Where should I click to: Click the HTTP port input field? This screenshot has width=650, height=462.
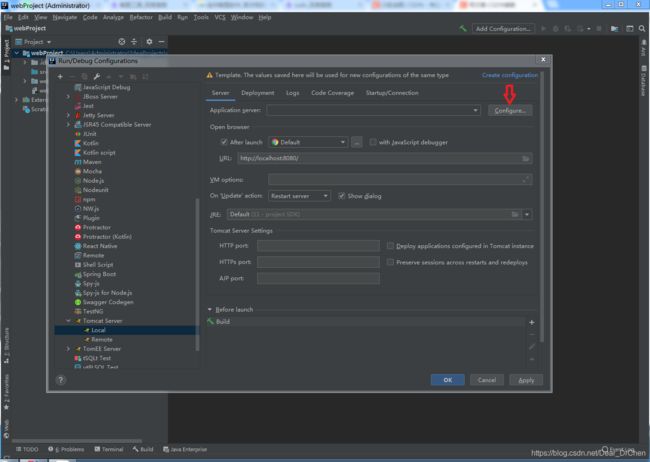click(318, 246)
